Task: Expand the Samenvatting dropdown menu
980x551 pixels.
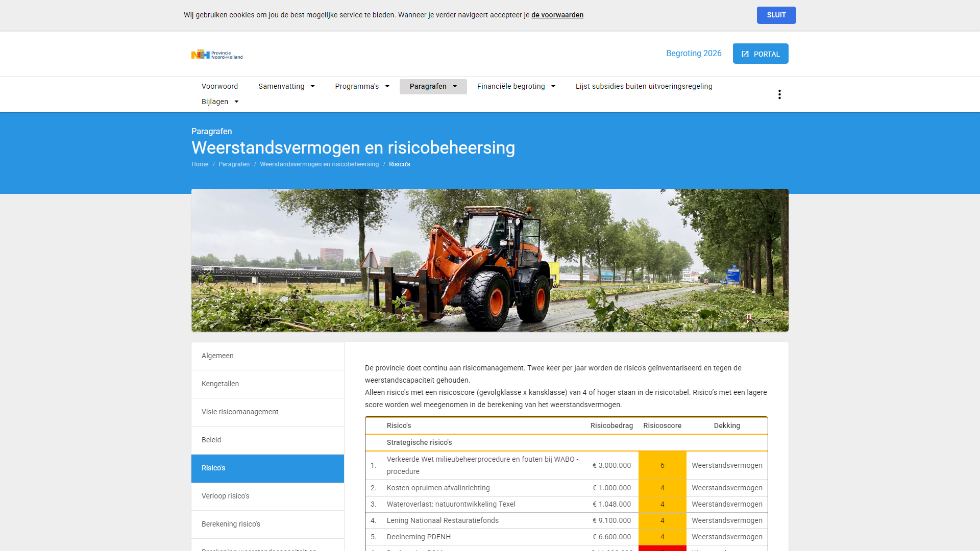Action: pyautogui.click(x=286, y=87)
